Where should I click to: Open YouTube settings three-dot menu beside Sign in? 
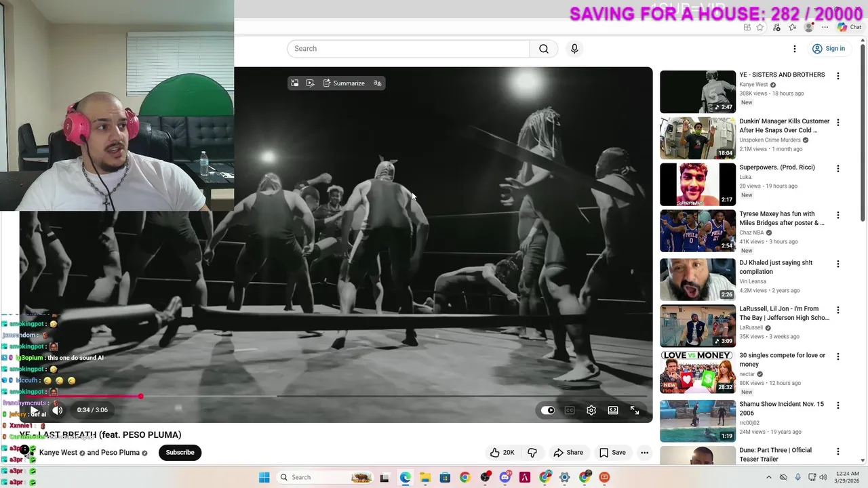[795, 49]
